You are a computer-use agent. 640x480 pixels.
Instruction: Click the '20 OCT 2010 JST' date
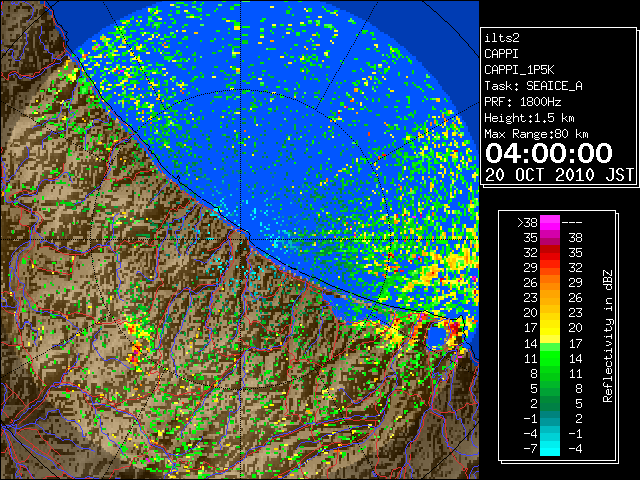pyautogui.click(x=559, y=175)
